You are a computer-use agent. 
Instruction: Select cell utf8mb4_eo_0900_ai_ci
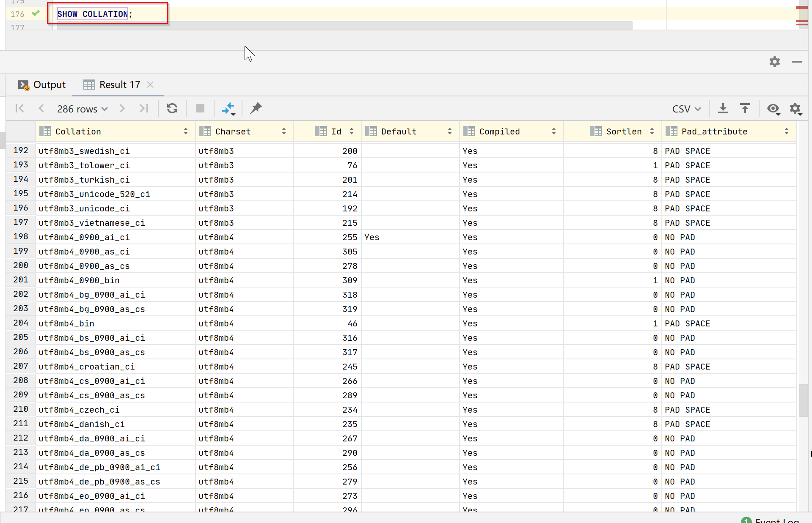point(116,496)
